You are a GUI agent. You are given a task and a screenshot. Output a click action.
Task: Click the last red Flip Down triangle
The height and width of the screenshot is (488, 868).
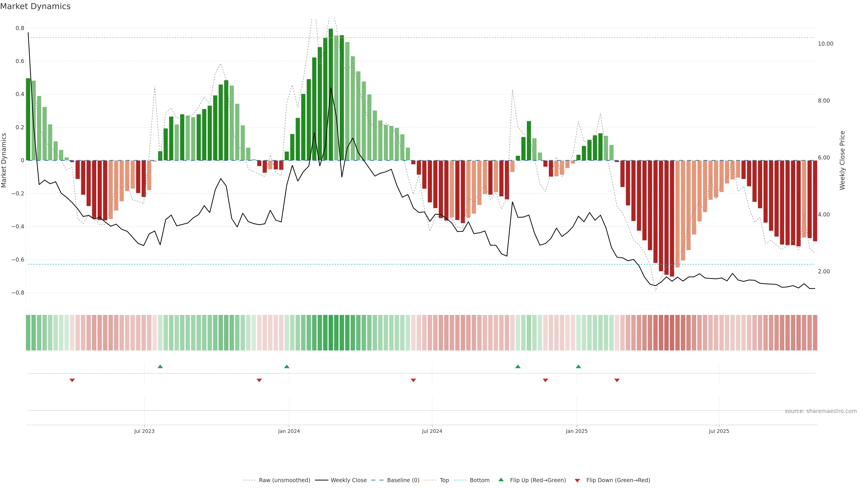617,380
